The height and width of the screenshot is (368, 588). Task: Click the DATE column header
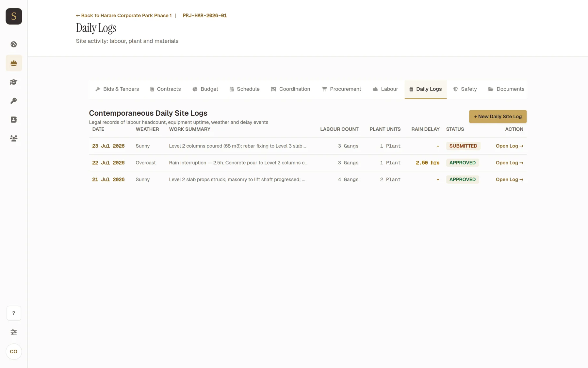(x=98, y=129)
